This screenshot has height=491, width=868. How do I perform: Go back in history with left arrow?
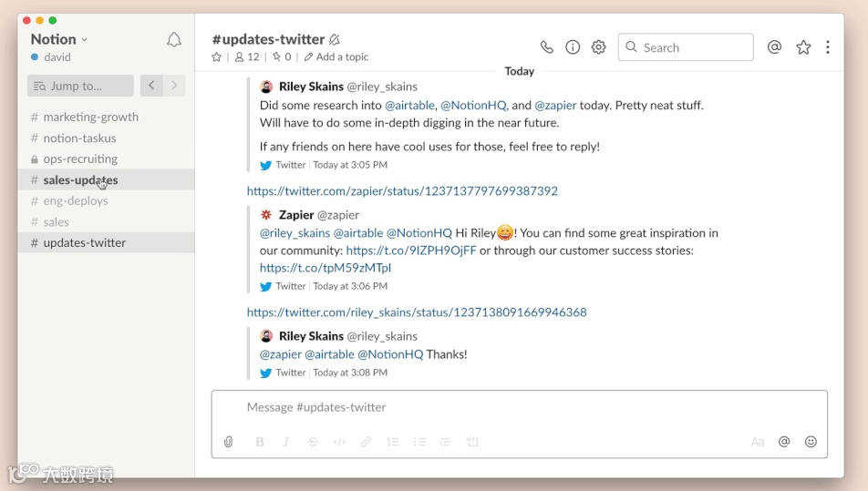[151, 85]
